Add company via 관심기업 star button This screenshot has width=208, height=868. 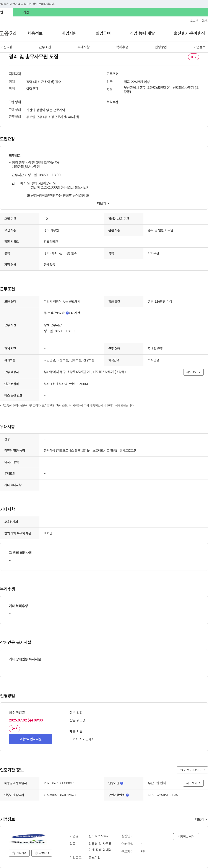point(19,853)
